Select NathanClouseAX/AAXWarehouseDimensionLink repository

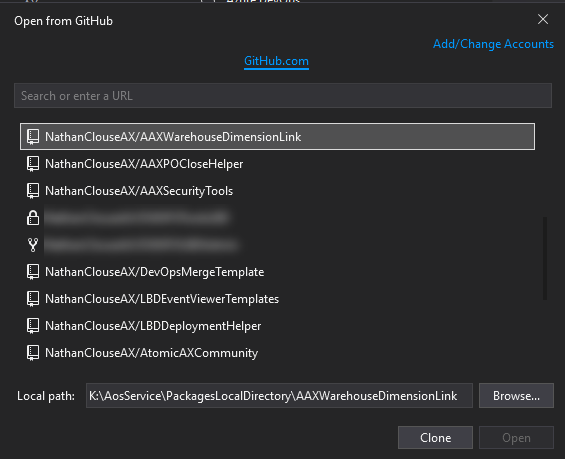pyautogui.click(x=277, y=137)
